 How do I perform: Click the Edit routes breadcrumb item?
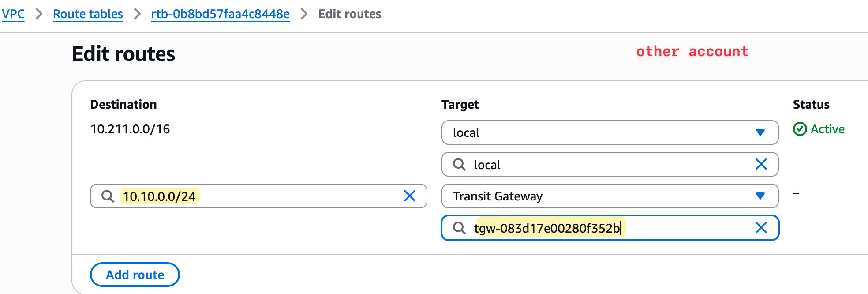click(350, 14)
